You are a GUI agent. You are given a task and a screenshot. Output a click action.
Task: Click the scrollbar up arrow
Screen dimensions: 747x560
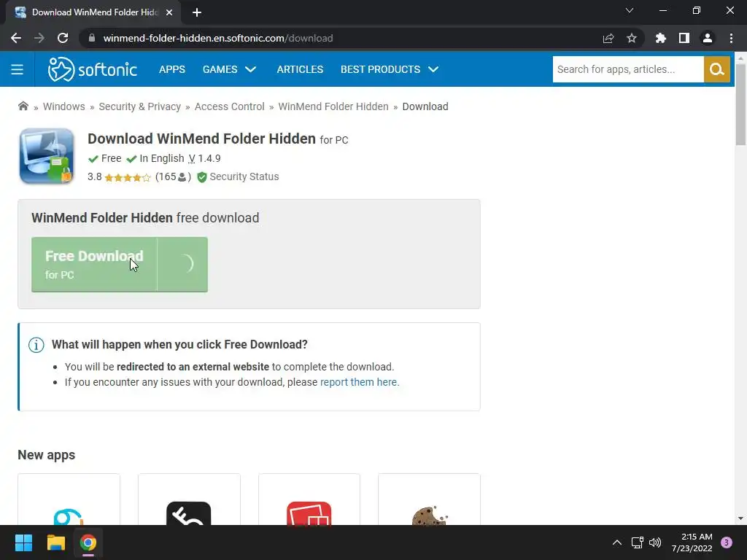tap(740, 57)
